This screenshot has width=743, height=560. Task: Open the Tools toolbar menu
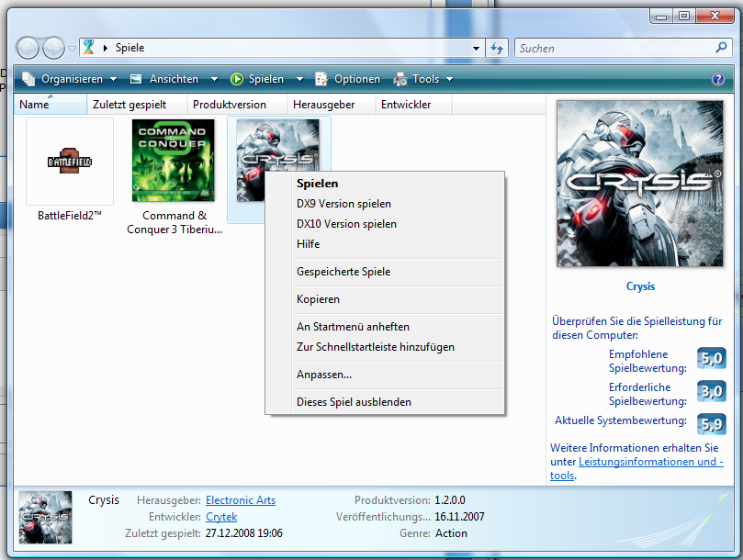(x=425, y=79)
